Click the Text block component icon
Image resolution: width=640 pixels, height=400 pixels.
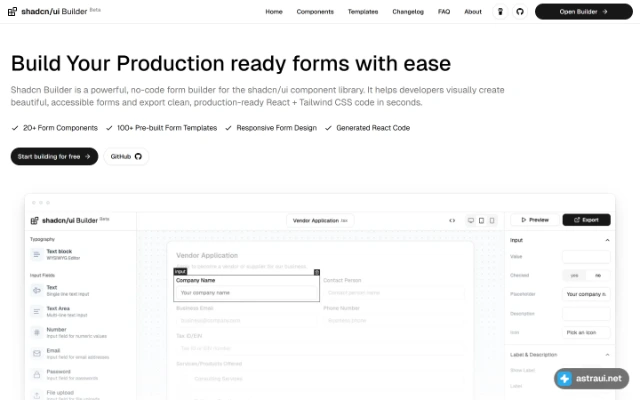point(37,255)
